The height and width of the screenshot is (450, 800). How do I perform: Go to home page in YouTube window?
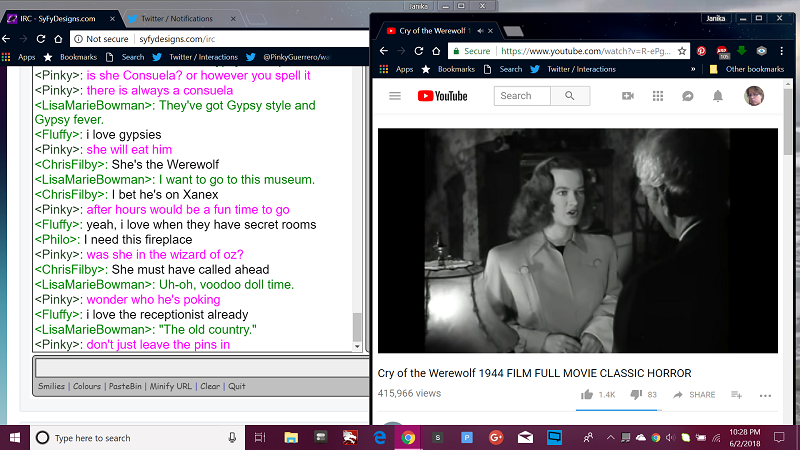pos(436,51)
